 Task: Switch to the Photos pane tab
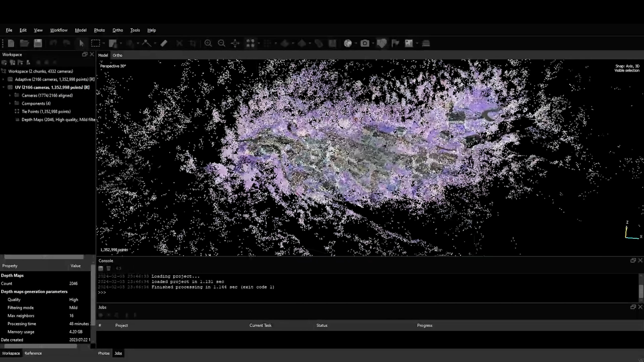tap(104, 353)
